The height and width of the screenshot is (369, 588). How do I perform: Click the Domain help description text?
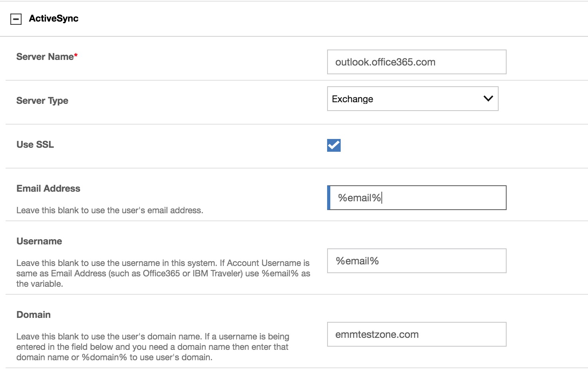pyautogui.click(x=152, y=347)
